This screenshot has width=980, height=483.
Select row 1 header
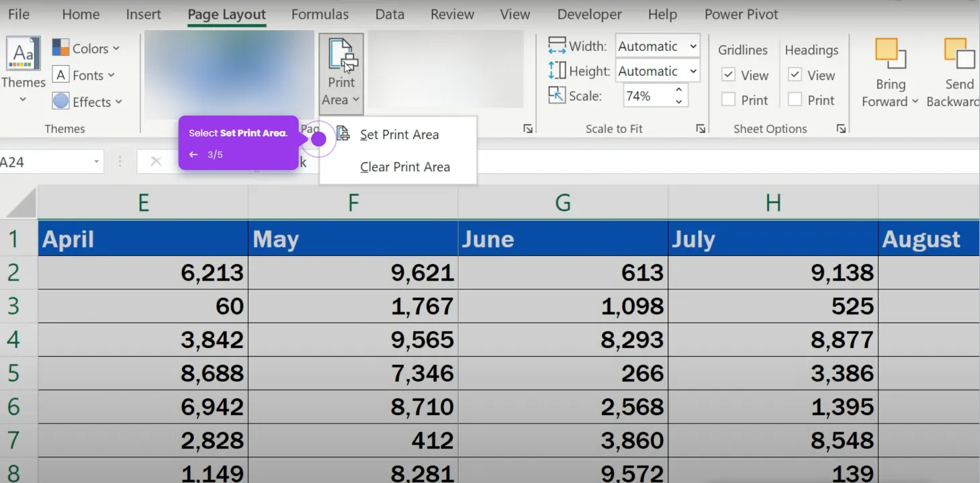(x=19, y=238)
